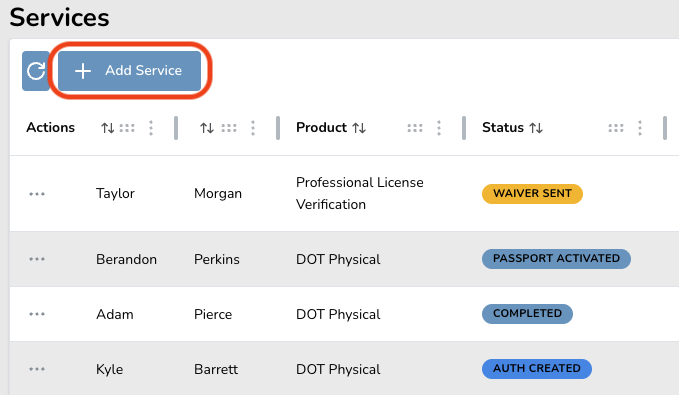Click the surname Morgan
Viewport: 679px width, 395px height.
click(x=218, y=194)
